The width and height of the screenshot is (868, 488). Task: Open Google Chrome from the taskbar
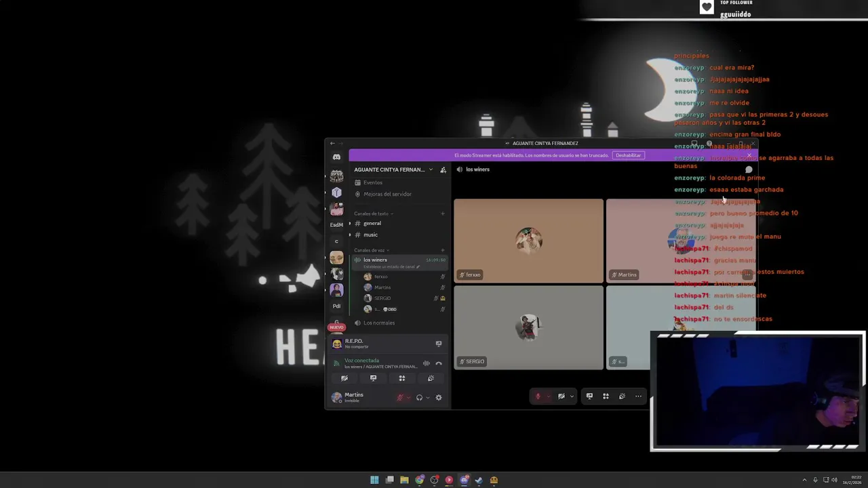tap(420, 480)
